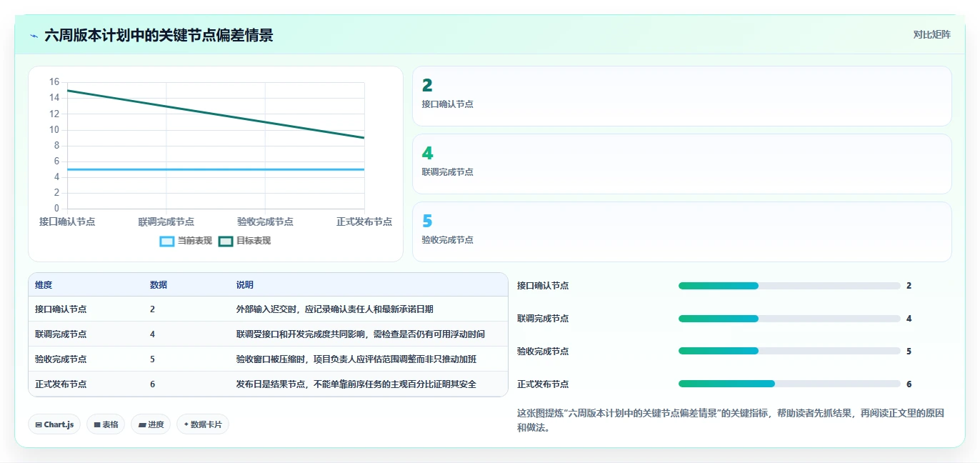Click the 对比矩阵 label in header
This screenshot has height=463, width=980.
click(x=932, y=35)
